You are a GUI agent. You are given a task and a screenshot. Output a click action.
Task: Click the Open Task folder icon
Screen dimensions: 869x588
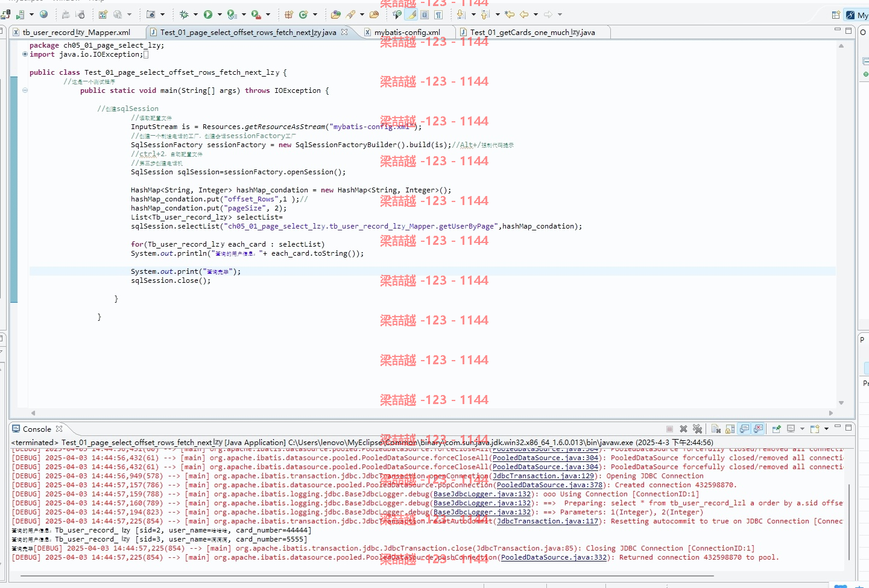click(x=374, y=14)
